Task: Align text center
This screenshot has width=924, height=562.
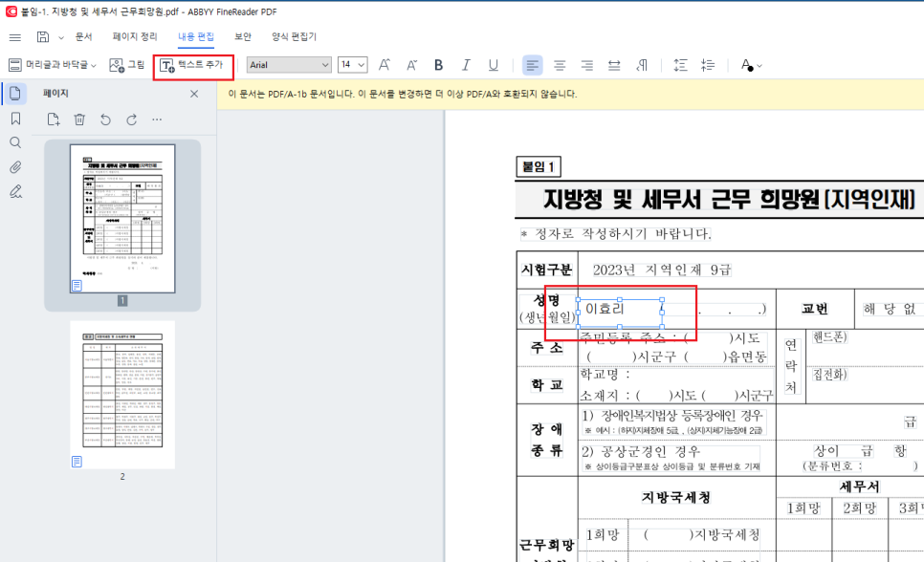Action: click(x=560, y=65)
